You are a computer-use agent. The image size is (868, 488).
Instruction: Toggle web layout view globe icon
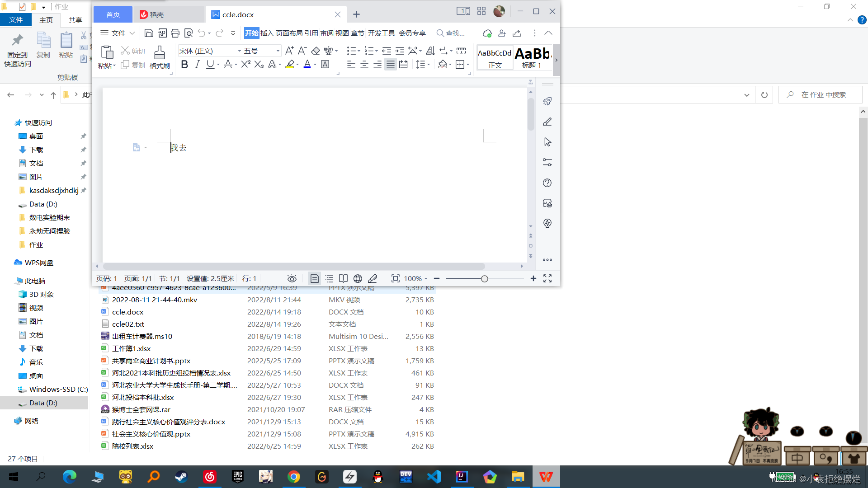pos(358,278)
